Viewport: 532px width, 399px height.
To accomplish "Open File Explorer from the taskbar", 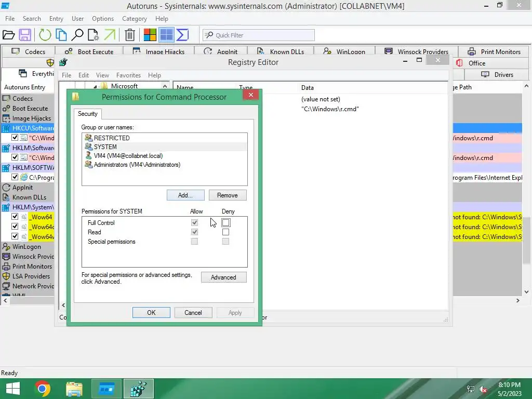I will [74, 389].
